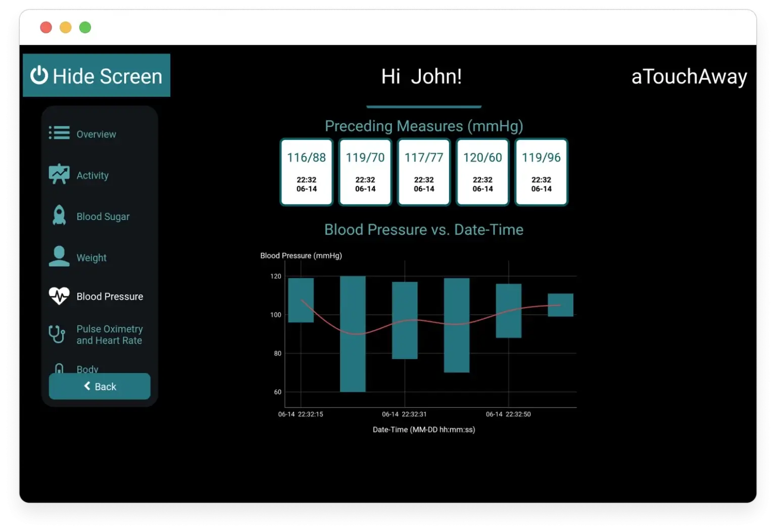The height and width of the screenshot is (532, 776).
Task: Click the Back chevron arrow icon
Action: click(87, 386)
